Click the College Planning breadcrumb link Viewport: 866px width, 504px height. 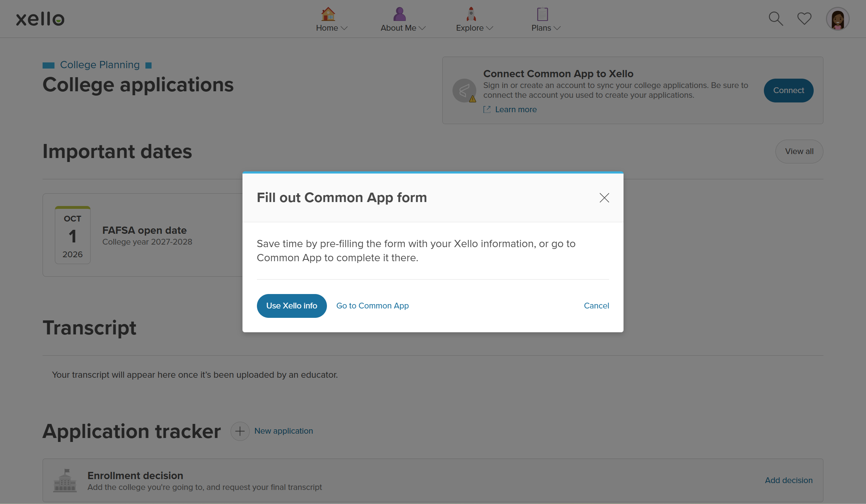point(100,65)
